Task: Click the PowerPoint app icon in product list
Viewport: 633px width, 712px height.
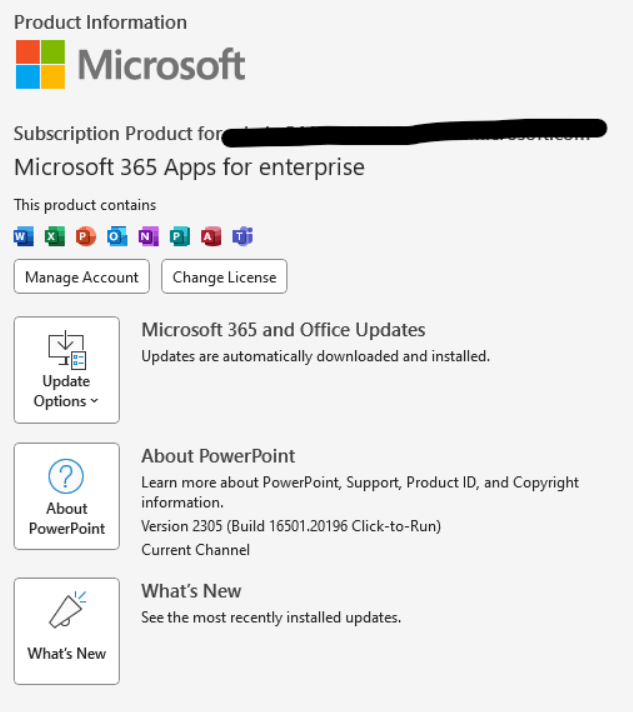Action: pyautogui.click(x=86, y=237)
